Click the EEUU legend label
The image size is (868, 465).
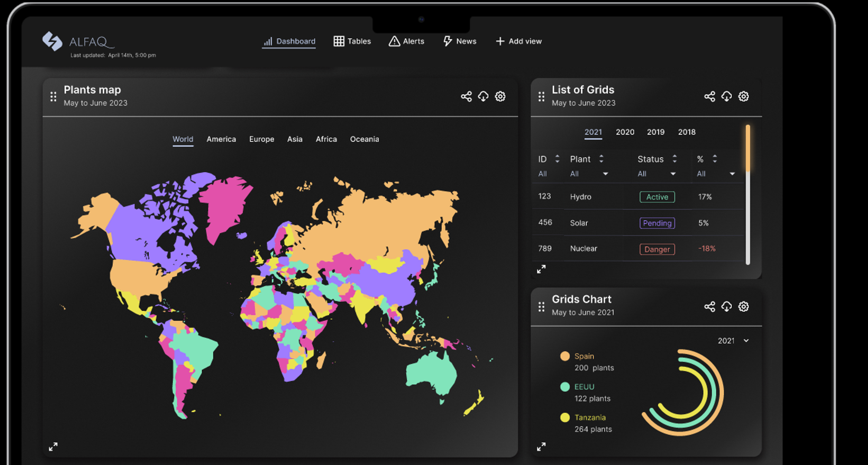(x=584, y=387)
